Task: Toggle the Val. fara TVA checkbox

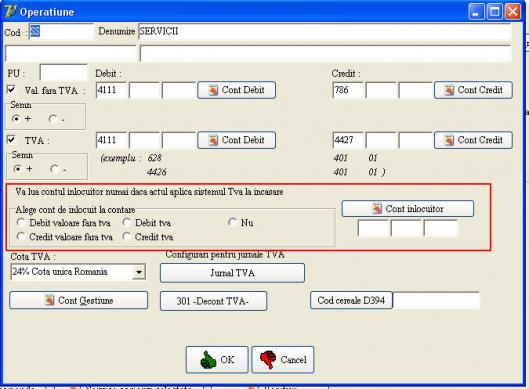Action: [x=11, y=89]
